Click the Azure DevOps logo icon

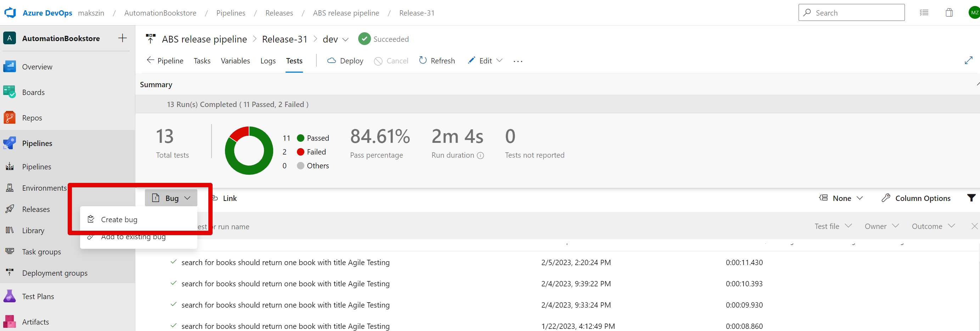(x=10, y=12)
